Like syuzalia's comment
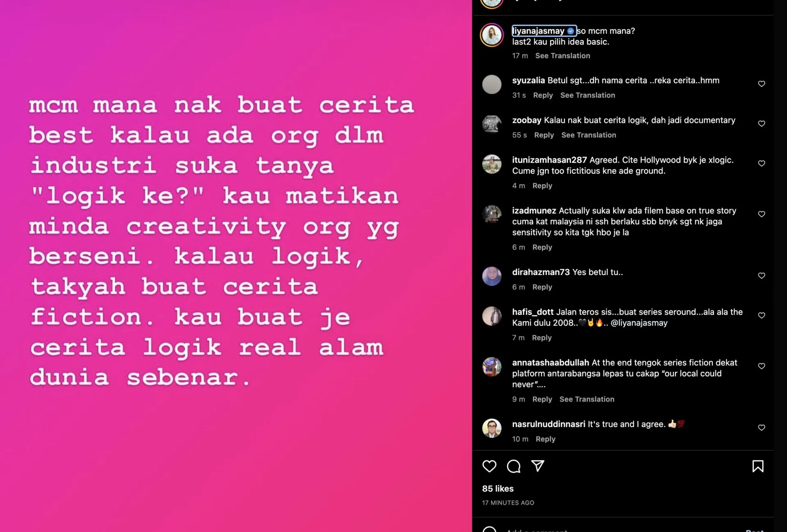Image resolution: width=787 pixels, height=532 pixels. pyautogui.click(x=761, y=84)
